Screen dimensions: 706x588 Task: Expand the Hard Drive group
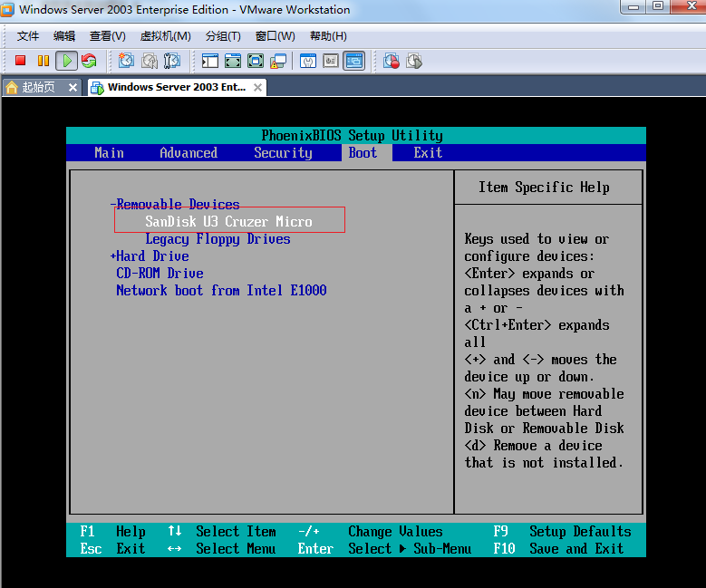coord(150,256)
